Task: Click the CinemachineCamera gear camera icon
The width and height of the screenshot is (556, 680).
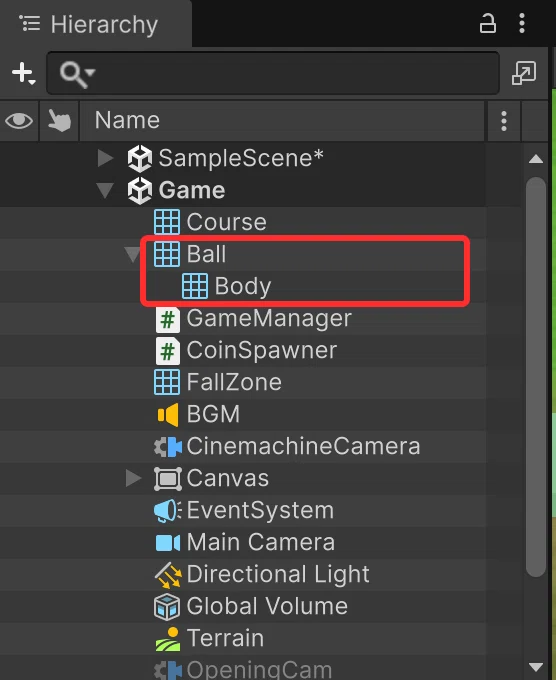Action: 168,447
